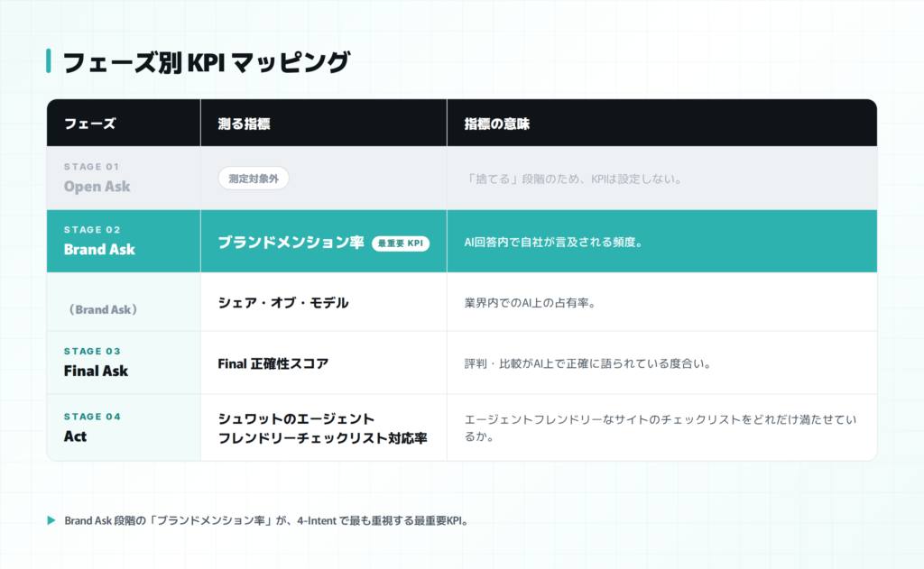
Task: Click the STAGE 04 label
Action: click(92, 417)
